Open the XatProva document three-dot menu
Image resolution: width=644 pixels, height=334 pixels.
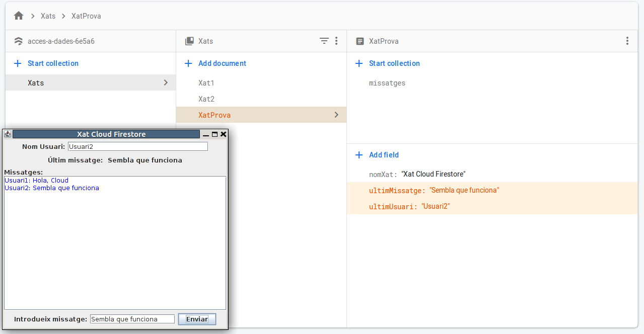coord(627,41)
